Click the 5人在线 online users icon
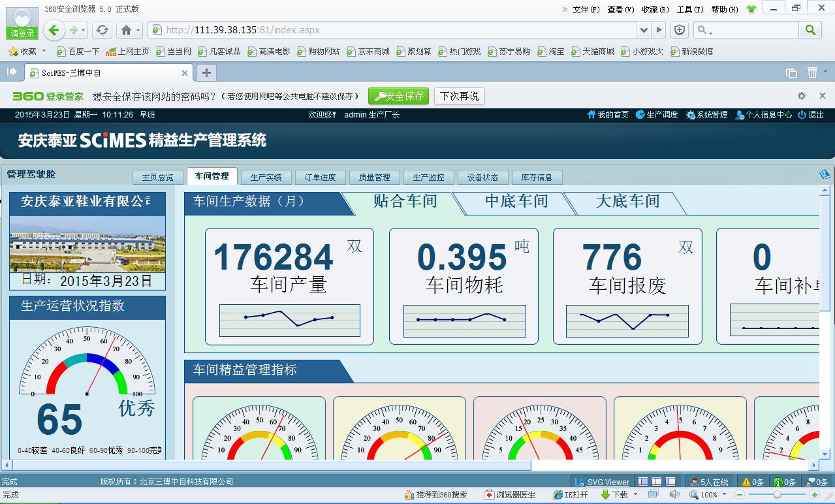Screen dimensions: 835x504 (x=695, y=482)
